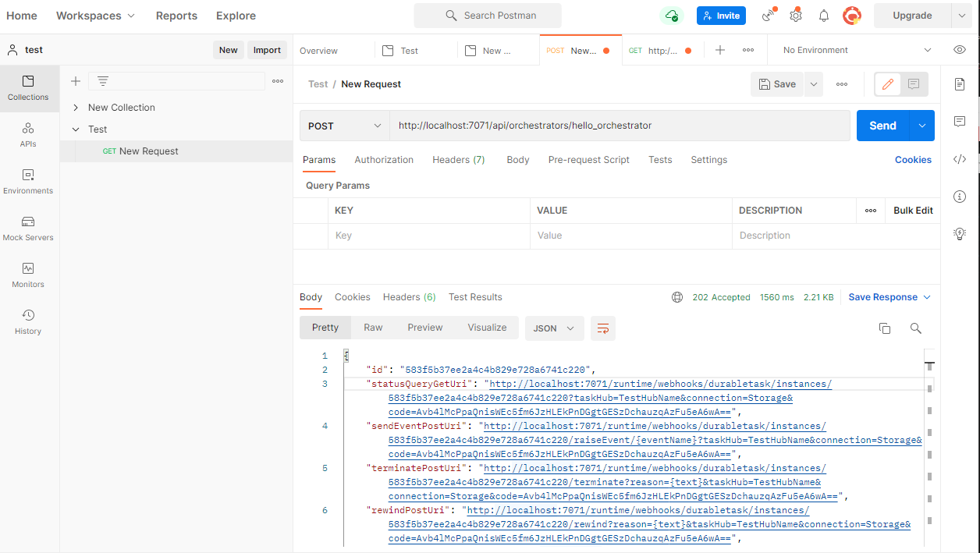This screenshot has height=553, width=980.
Task: Open the code snippet icon
Action: pyautogui.click(x=960, y=159)
